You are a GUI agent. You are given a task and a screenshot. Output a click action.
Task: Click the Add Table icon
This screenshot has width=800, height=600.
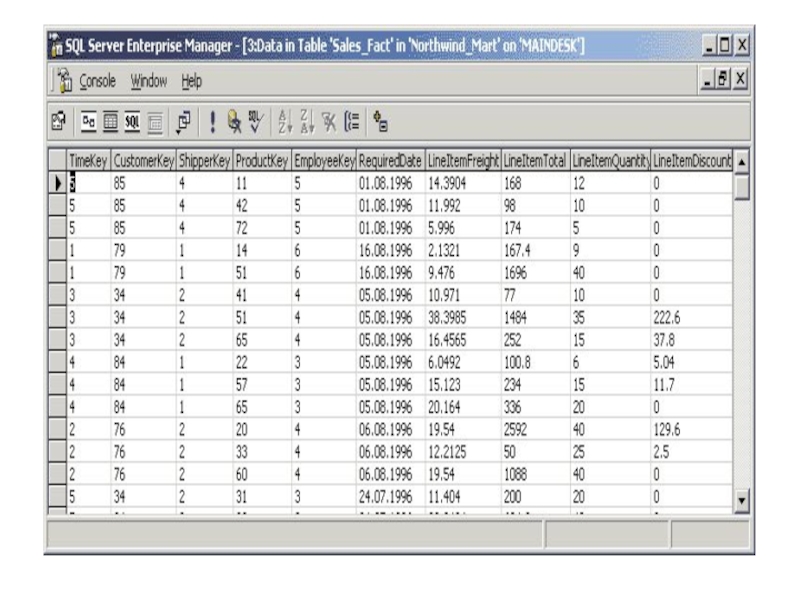click(x=381, y=121)
